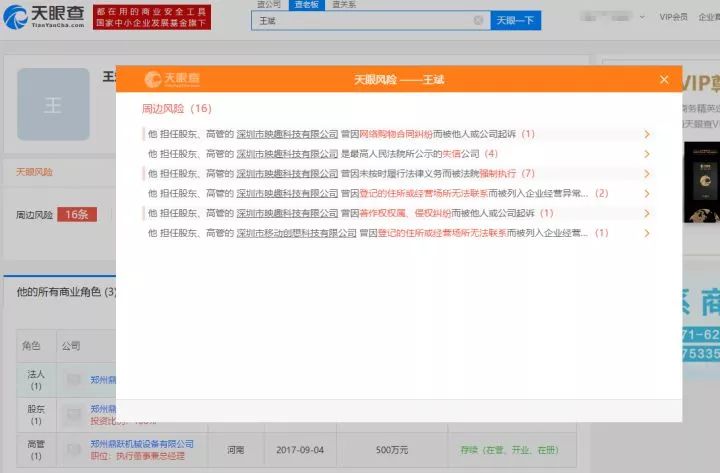
Task: Click the 2017-09-04 date cell
Action: [300, 450]
